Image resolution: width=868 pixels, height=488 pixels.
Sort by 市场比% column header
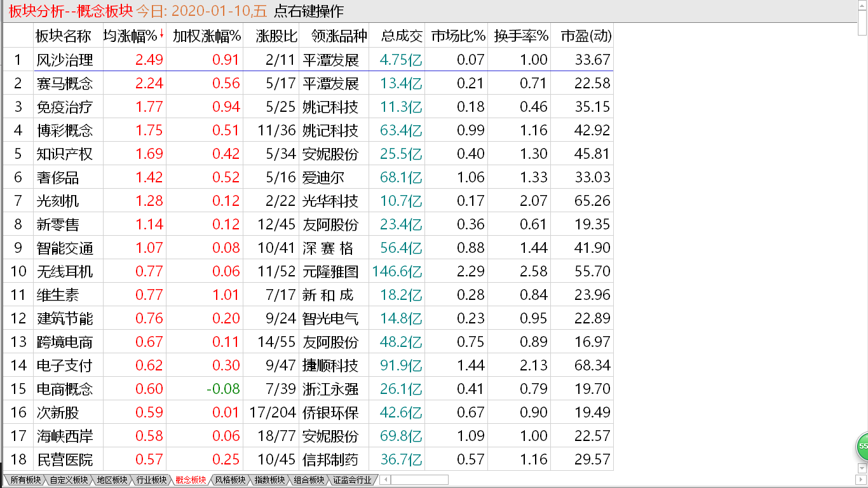tap(458, 36)
